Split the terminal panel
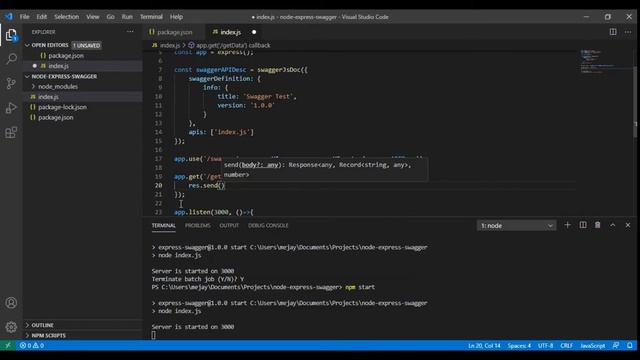Screen dimensions: 640x360 click(583, 225)
